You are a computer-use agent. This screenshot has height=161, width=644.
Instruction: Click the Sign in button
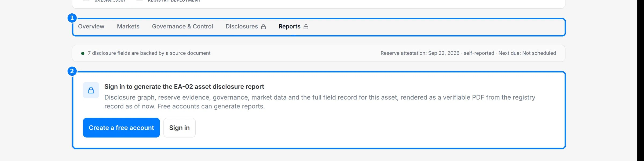coord(180,128)
